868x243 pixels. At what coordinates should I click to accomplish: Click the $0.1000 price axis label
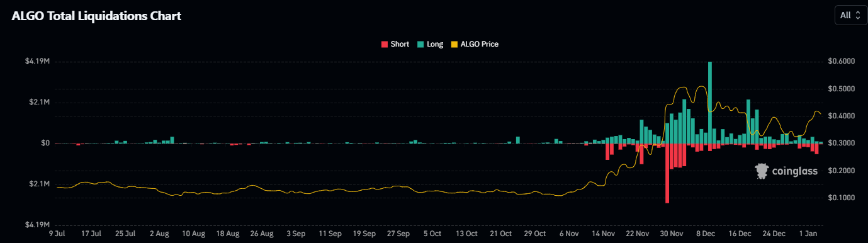click(x=841, y=198)
